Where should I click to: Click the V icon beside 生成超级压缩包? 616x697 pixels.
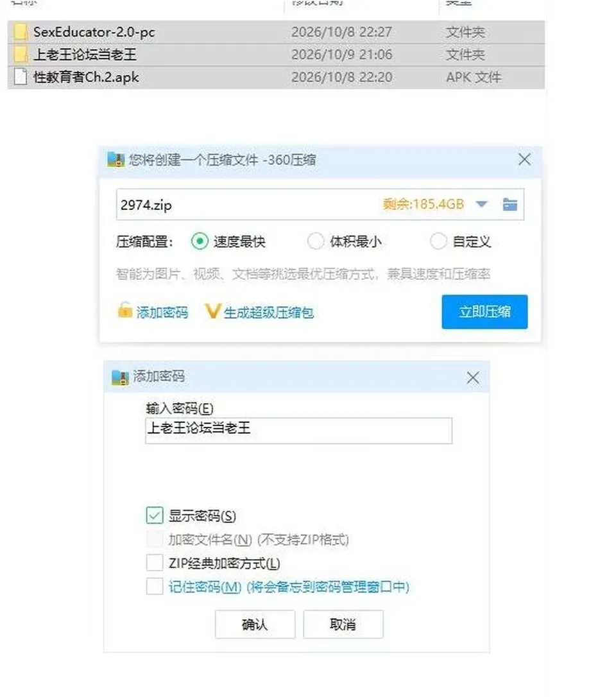pos(212,311)
